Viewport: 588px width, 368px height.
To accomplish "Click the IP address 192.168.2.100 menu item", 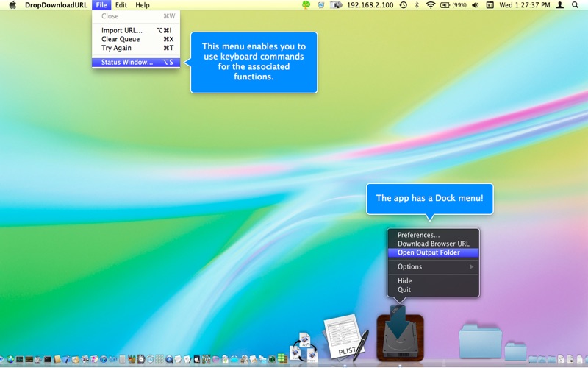I will click(370, 5).
